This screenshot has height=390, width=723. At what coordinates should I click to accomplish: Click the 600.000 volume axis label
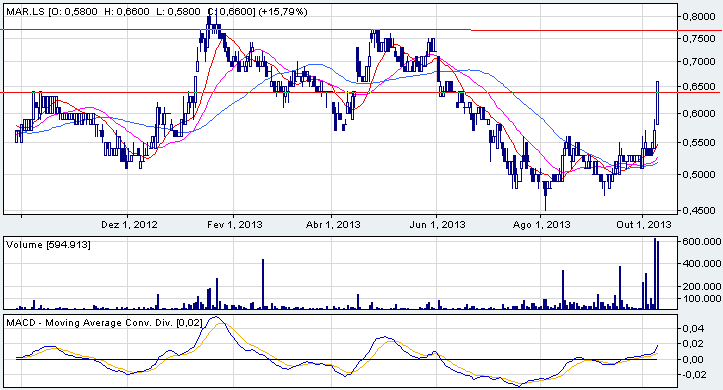tap(701, 242)
